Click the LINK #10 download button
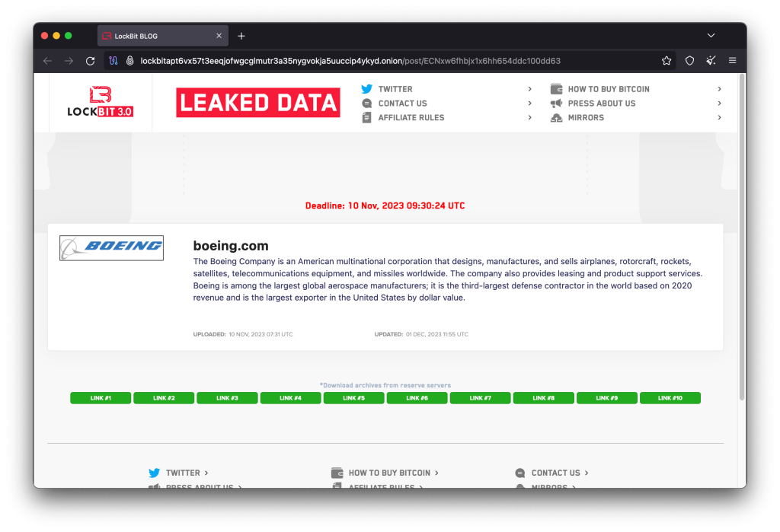 [x=670, y=398]
